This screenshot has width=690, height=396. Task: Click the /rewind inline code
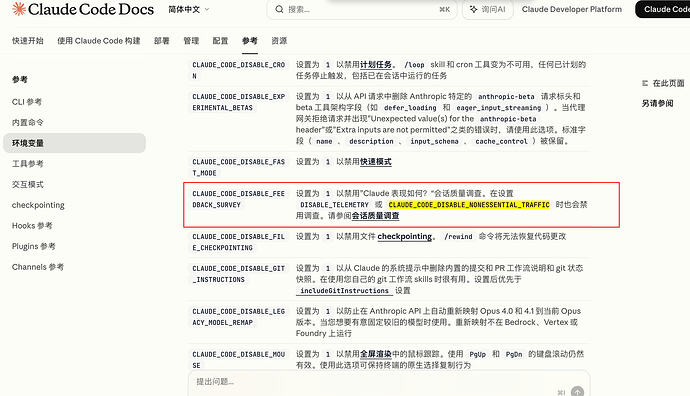point(458,237)
